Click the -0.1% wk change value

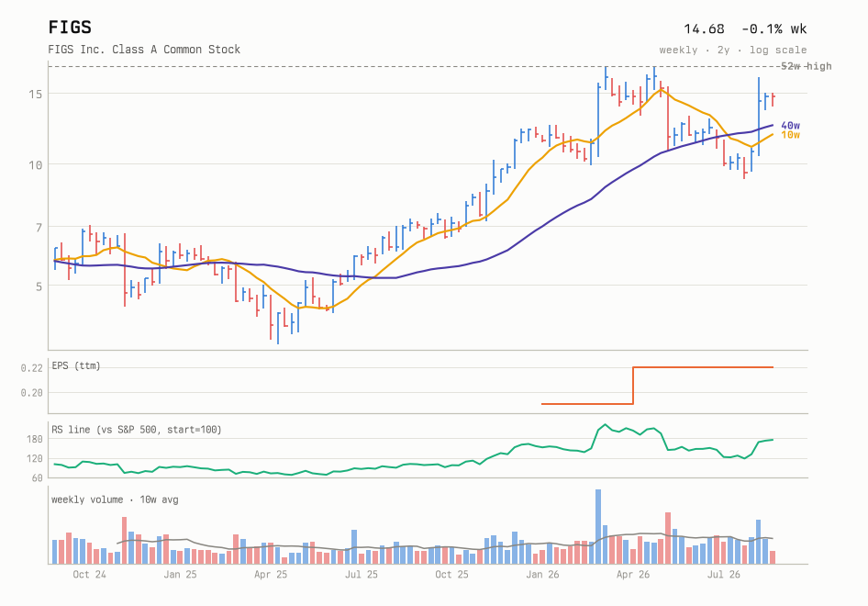click(x=773, y=28)
